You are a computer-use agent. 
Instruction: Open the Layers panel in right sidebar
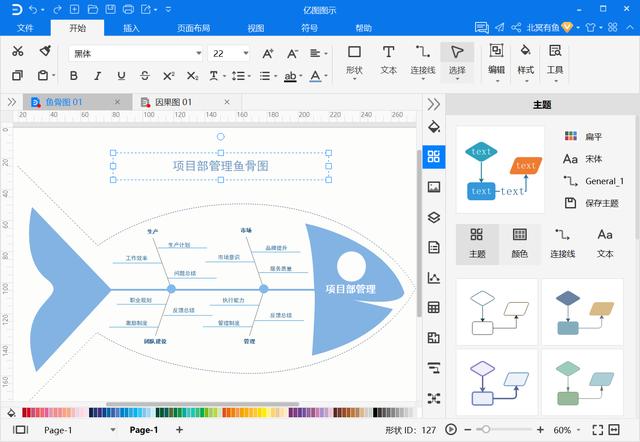point(433,217)
